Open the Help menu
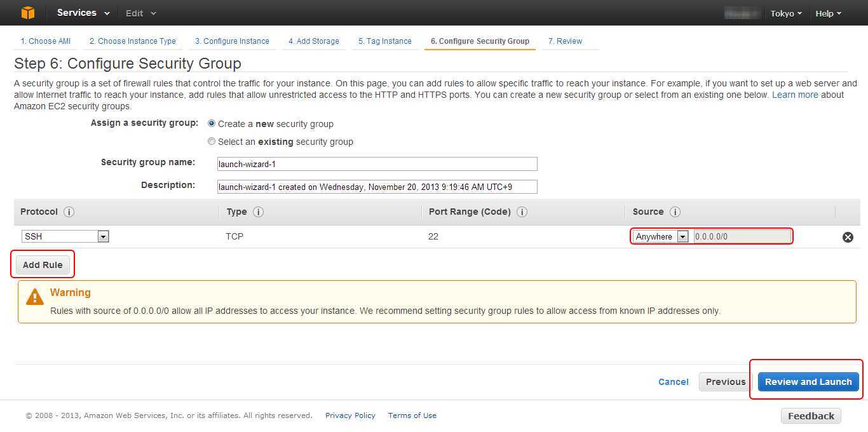 [x=828, y=13]
